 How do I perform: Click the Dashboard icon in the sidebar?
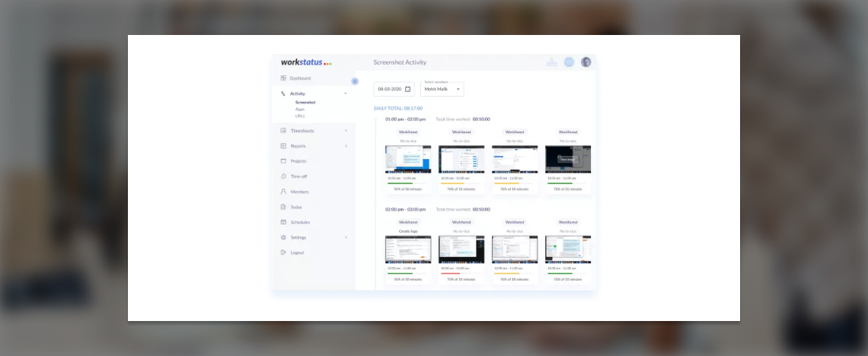(283, 78)
